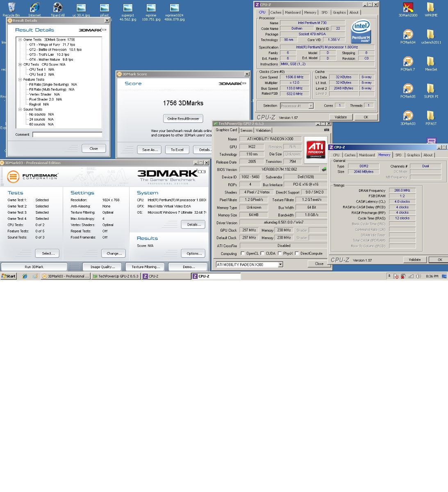Click the To Excel button
The height and width of the screenshot is (492, 448).
pyautogui.click(x=177, y=150)
